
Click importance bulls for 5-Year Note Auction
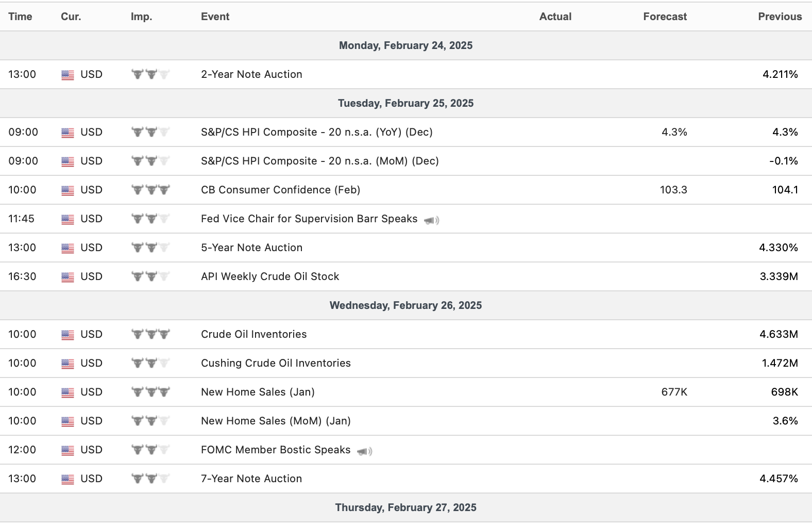pos(150,248)
